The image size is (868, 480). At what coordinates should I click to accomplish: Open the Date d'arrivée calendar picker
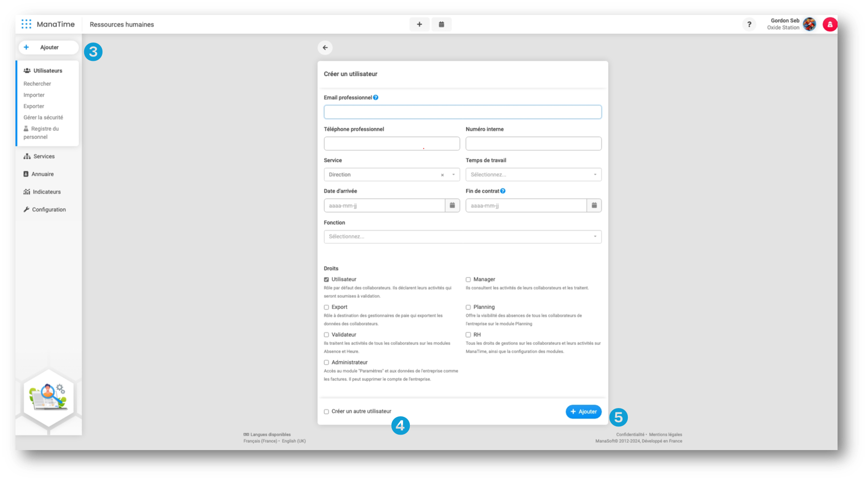pos(452,205)
